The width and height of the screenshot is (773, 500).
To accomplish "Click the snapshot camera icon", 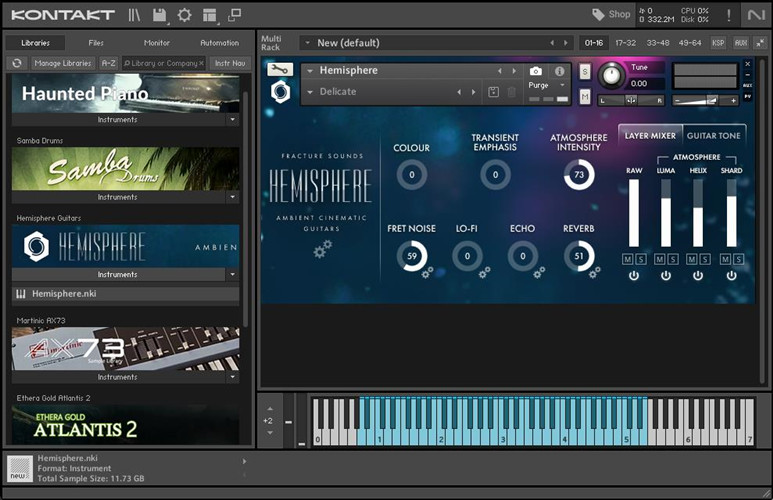I will 536,72.
